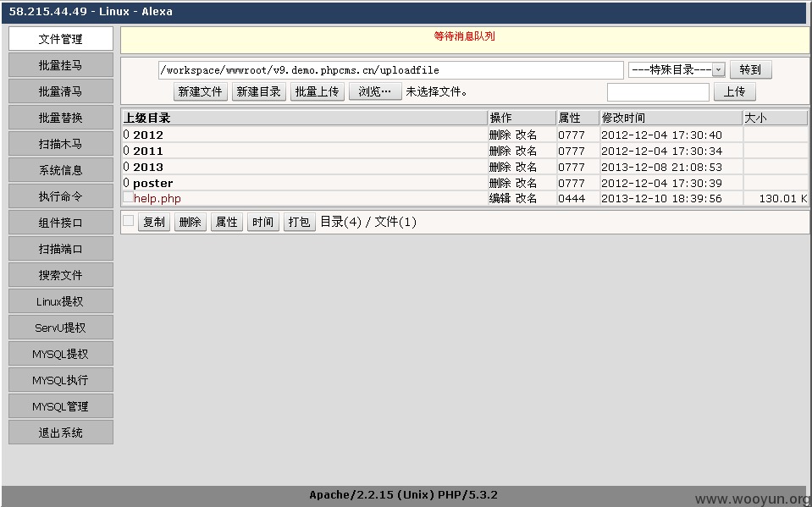
Task: Click the 上传 button
Action: pyautogui.click(x=734, y=91)
